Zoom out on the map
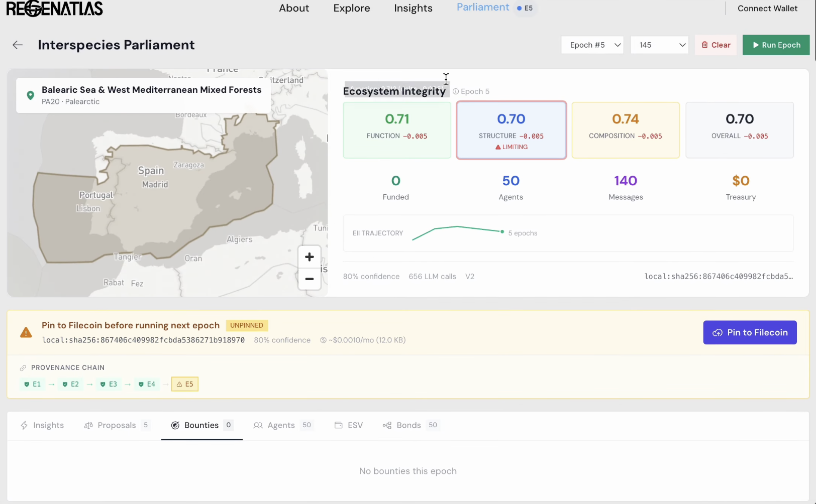 pos(309,279)
